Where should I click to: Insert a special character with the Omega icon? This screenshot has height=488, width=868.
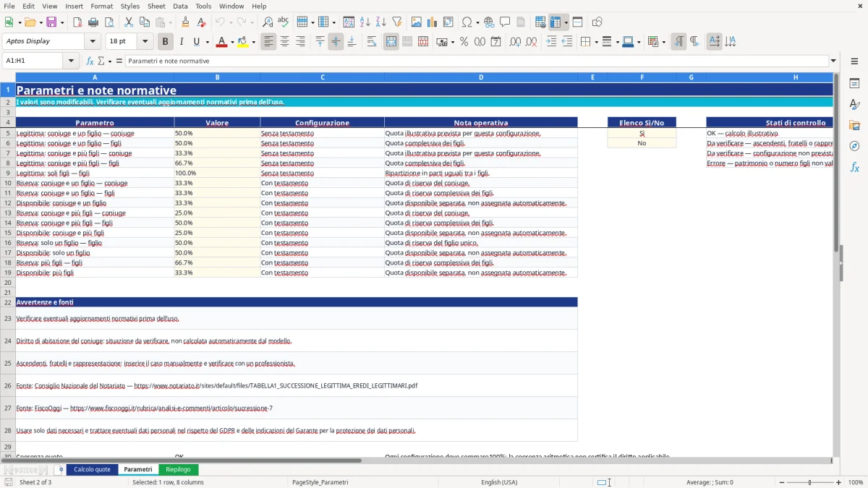(467, 22)
